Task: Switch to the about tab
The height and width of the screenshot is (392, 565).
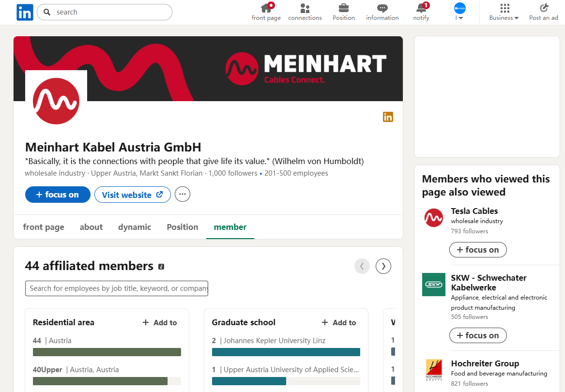Action: [x=91, y=227]
